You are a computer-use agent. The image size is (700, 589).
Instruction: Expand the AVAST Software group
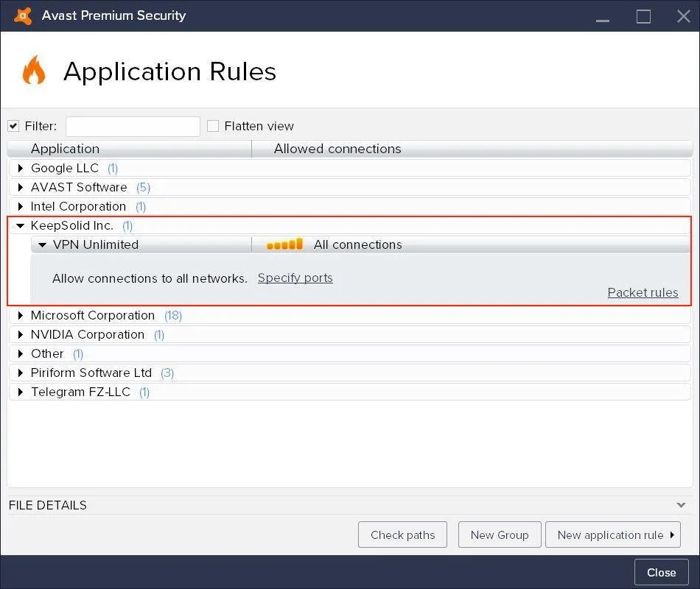point(21,188)
